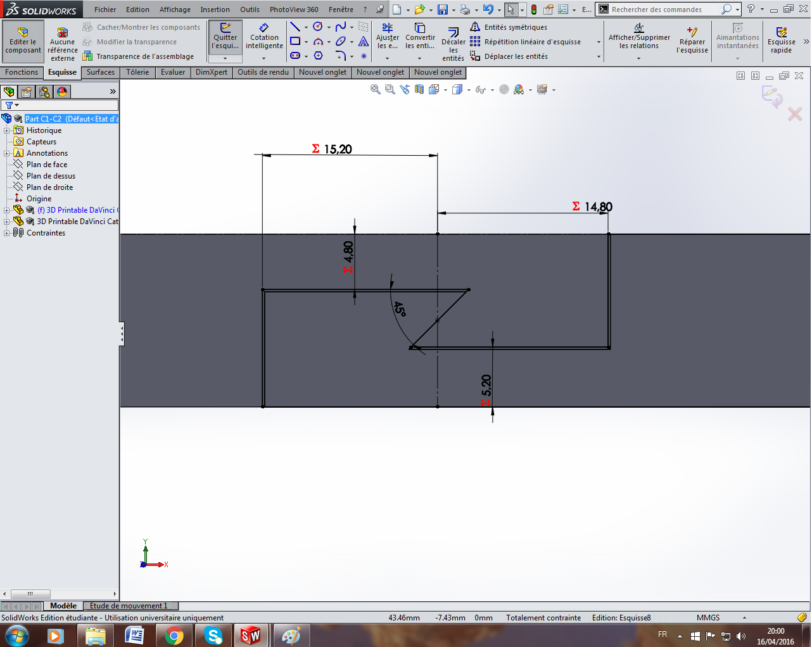Select the Sketch Fillet tool
The image size is (812, 647).
tap(341, 56)
